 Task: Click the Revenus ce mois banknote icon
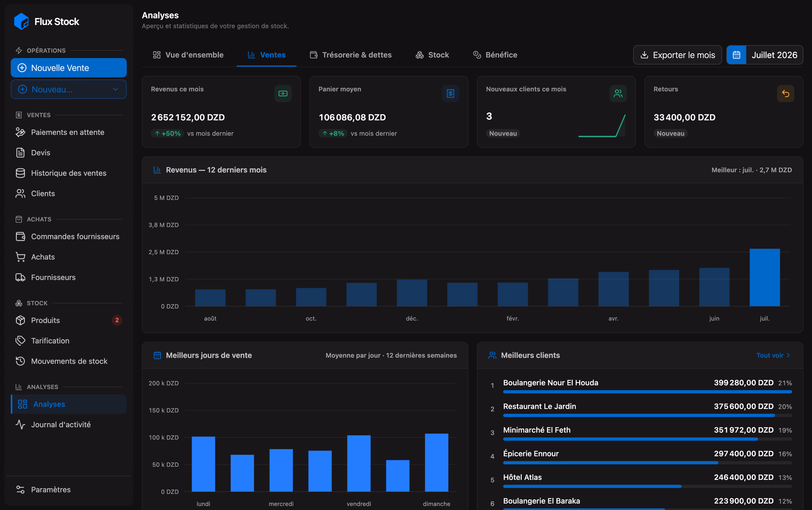(x=283, y=94)
